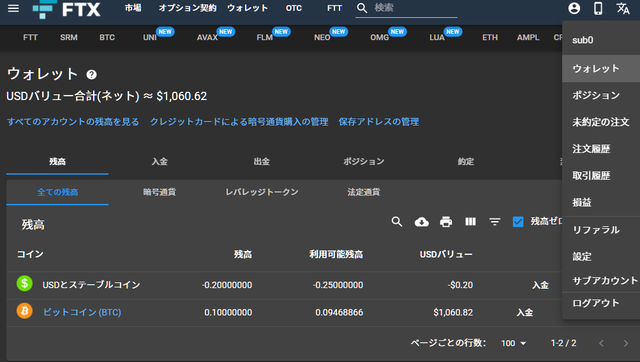
Task: Choose 未約定の注文 in account menu
Action: [601, 122]
